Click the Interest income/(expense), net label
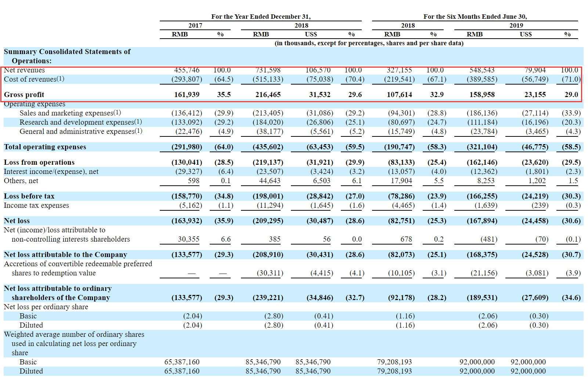Viewport: 588px width, 385px height. click(x=51, y=171)
